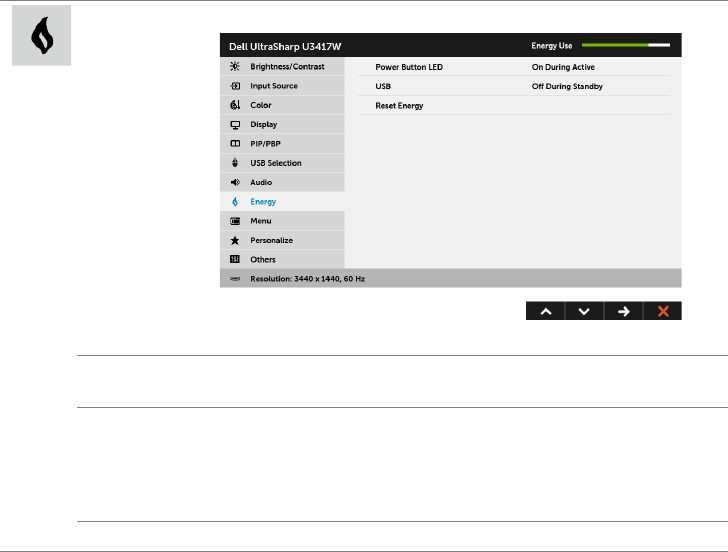Open the Others menu

[x=282, y=260]
